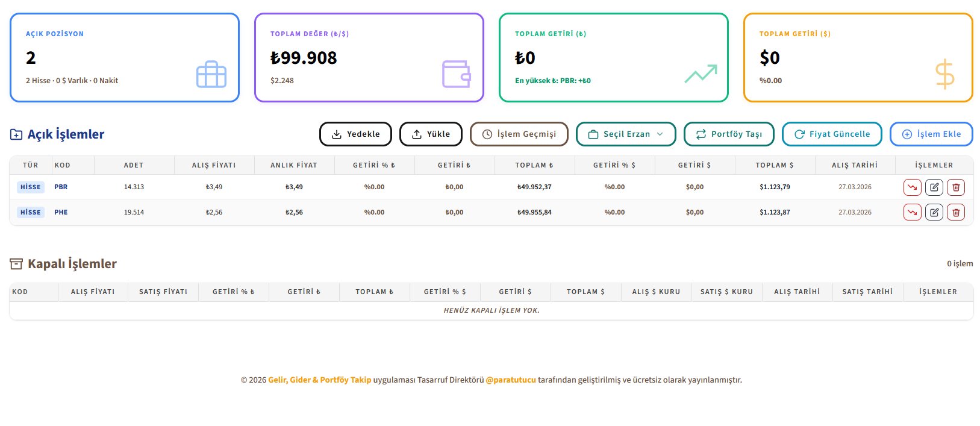Delete the PBR position with trash icon
This screenshot has width=980, height=426.
[955, 187]
